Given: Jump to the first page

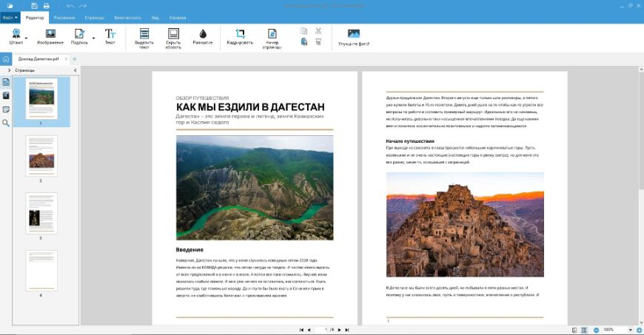Looking at the screenshot, I should click(301, 330).
